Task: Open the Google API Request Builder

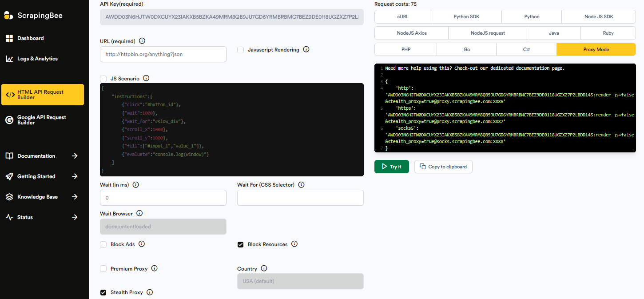Action: tap(42, 120)
